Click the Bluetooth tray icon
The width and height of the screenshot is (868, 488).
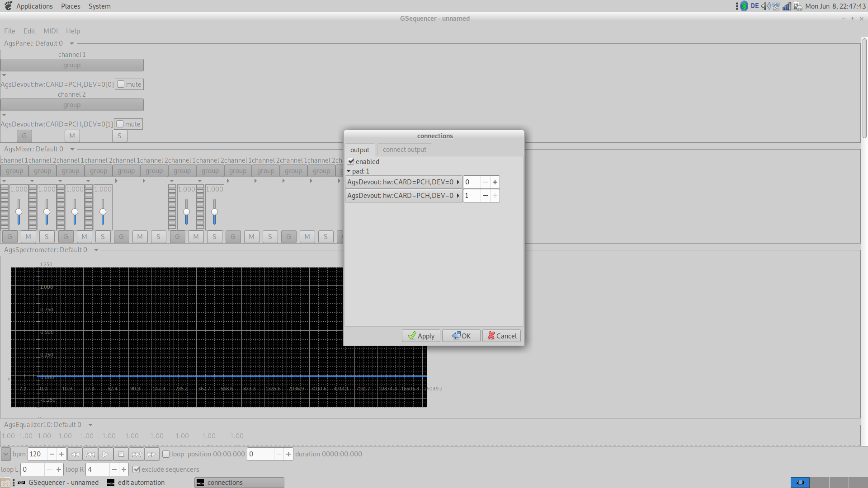(744, 6)
